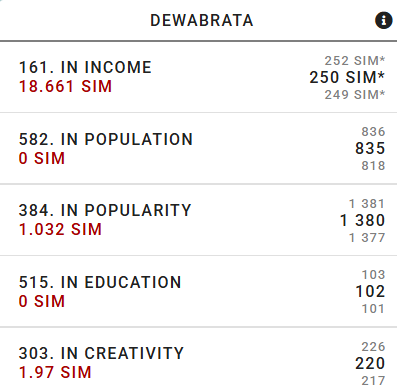Image resolution: width=397 pixels, height=392 pixels.
Task: Select the 249 SIM* income neighbor entry
Action: pos(355,95)
